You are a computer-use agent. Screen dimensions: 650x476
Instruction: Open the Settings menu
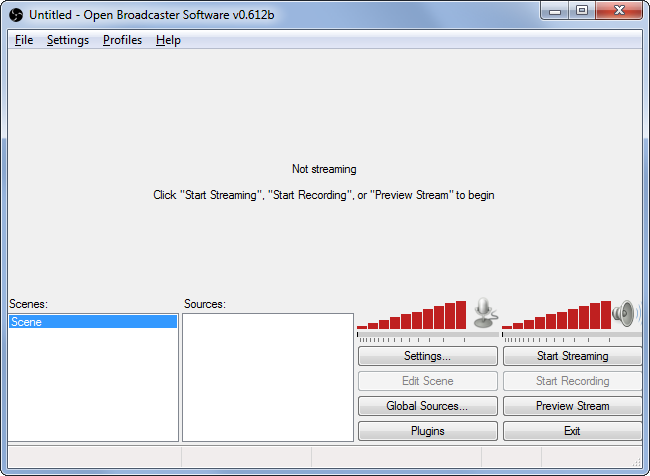click(x=68, y=40)
